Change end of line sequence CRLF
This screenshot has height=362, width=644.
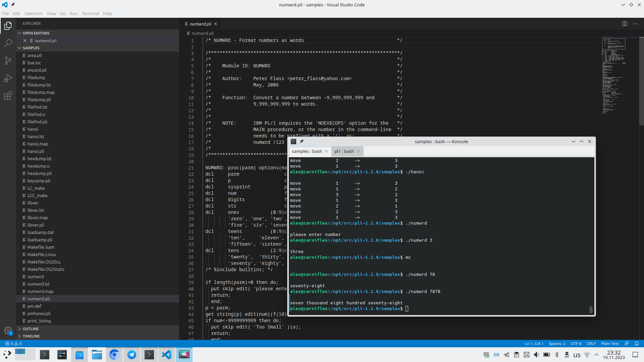coord(591,344)
